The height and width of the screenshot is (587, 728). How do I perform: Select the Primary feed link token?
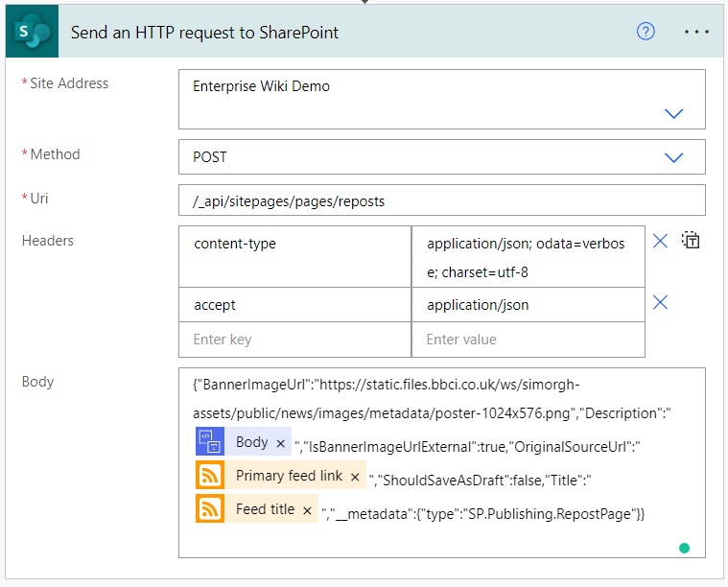pos(280,475)
